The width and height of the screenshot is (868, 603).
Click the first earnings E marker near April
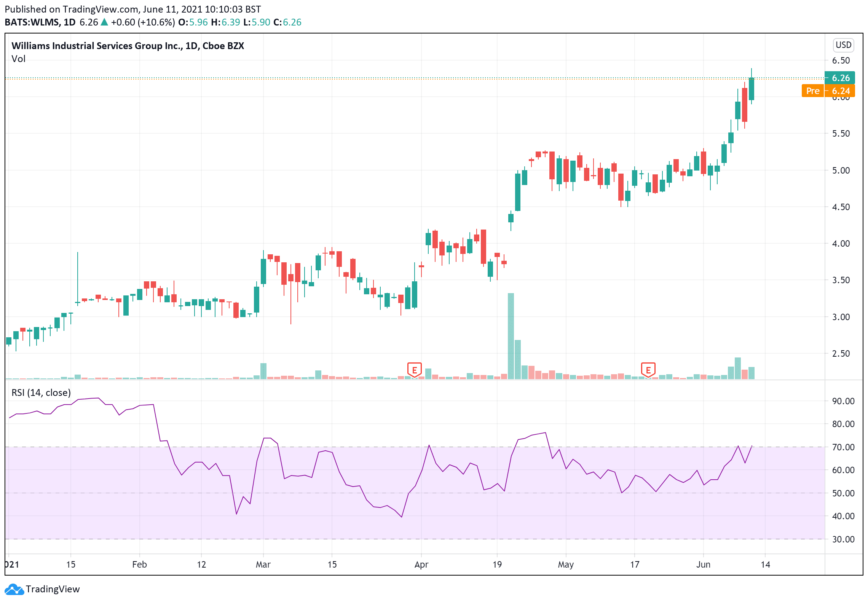click(414, 370)
